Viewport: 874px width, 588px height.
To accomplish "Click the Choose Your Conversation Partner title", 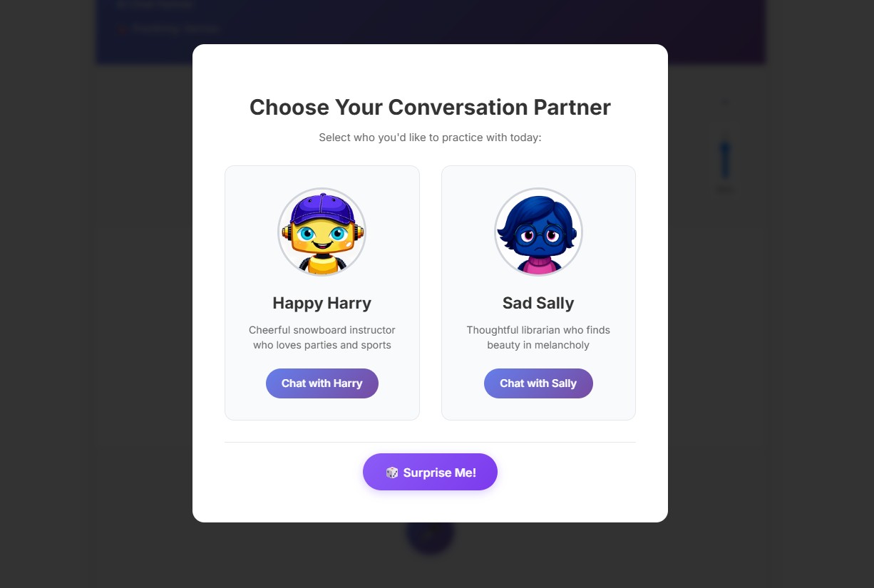I will pyautogui.click(x=430, y=107).
